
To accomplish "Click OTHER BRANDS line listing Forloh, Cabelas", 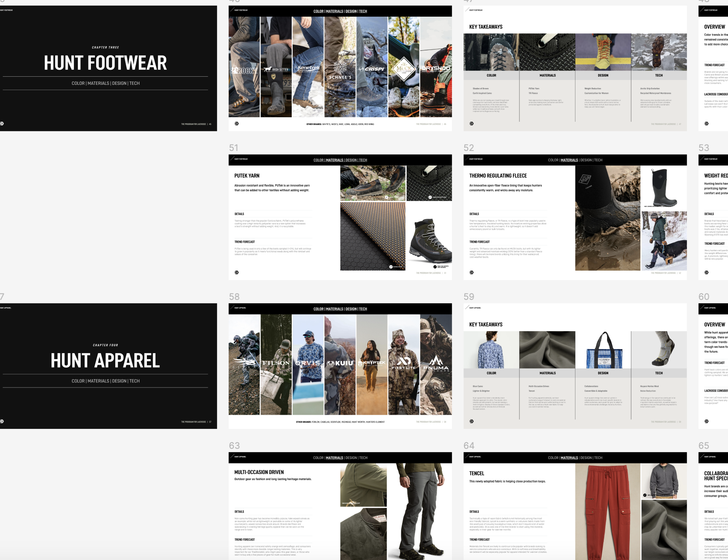I will [x=340, y=422].
